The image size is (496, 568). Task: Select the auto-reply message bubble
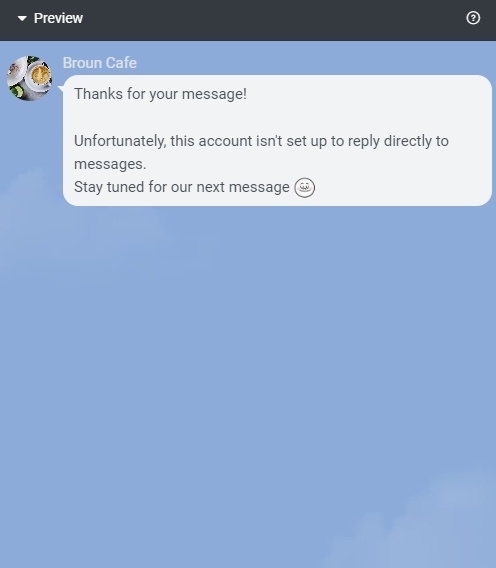tap(277, 141)
